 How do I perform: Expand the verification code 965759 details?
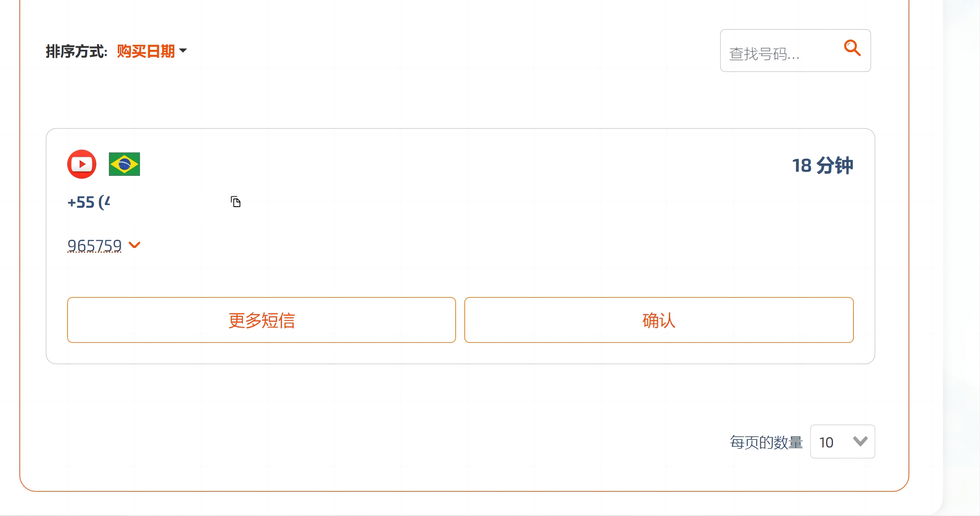tap(134, 245)
